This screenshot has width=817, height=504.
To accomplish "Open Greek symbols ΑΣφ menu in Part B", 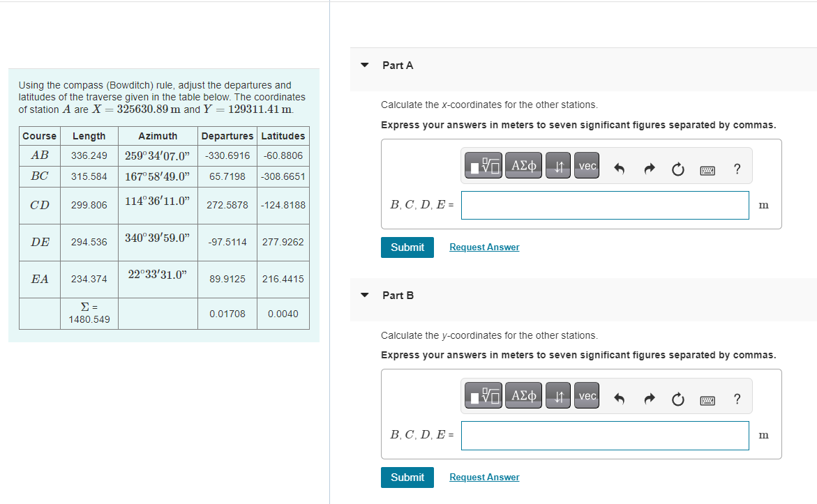I will click(x=523, y=395).
